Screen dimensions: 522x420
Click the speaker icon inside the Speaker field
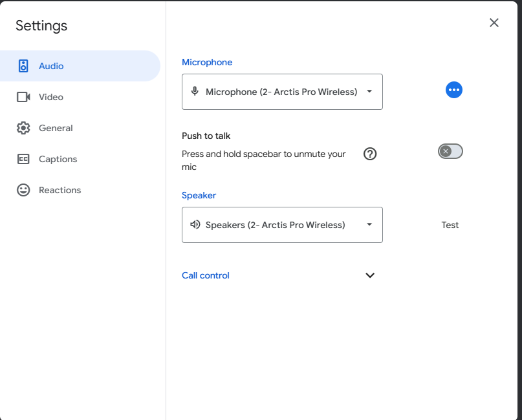tap(195, 225)
